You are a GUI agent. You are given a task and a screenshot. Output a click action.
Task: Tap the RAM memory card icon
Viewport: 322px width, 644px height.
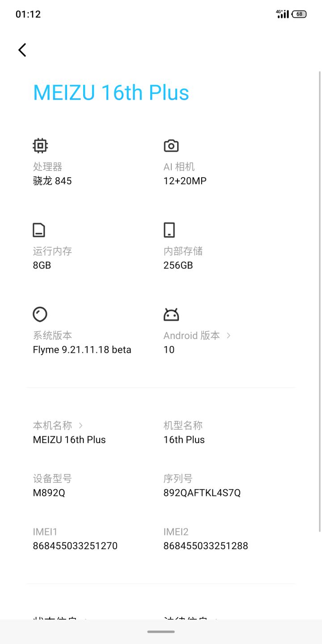pos(39,230)
